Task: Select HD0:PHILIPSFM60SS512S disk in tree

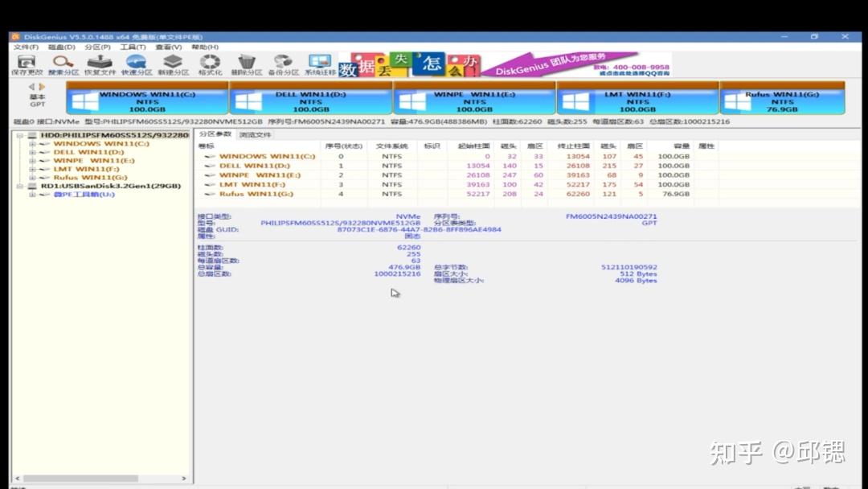Action: coord(115,135)
